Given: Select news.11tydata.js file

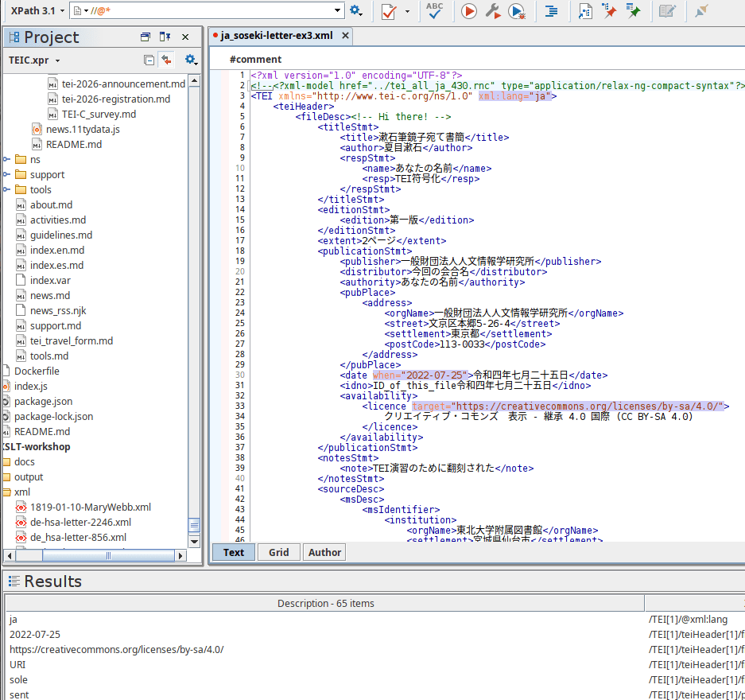Looking at the screenshot, I should coord(83,129).
